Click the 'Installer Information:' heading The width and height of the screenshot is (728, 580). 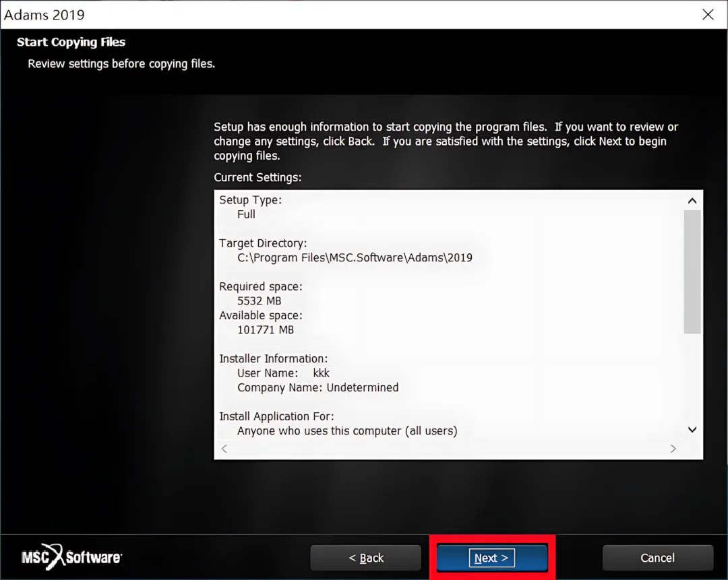click(x=273, y=358)
